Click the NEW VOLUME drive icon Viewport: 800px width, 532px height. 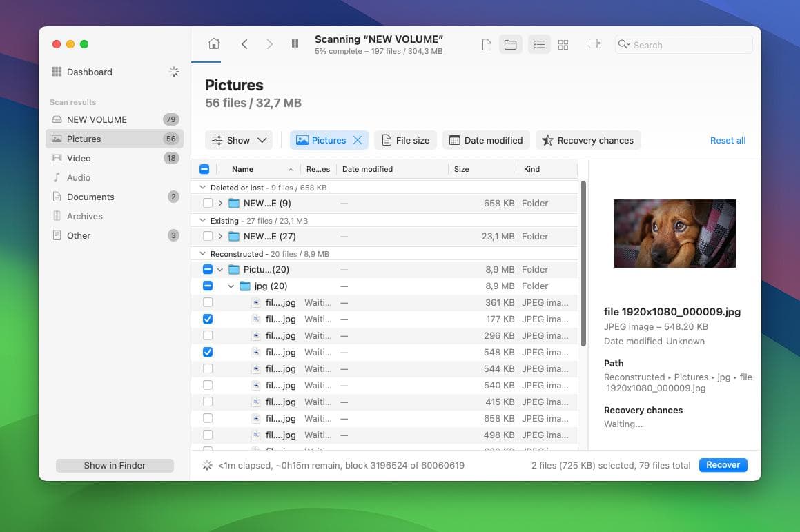click(x=57, y=119)
